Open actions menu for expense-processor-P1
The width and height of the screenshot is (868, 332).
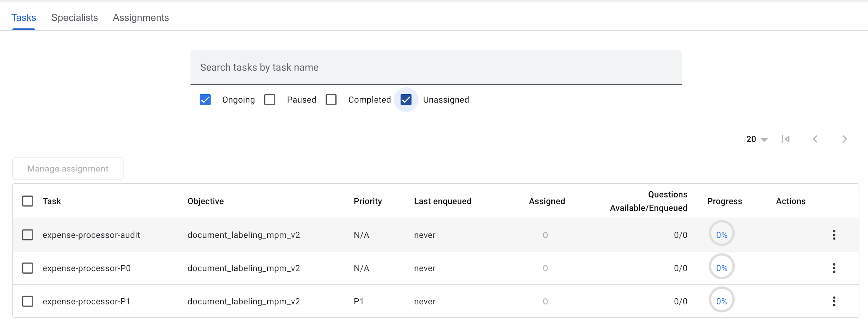point(834,301)
